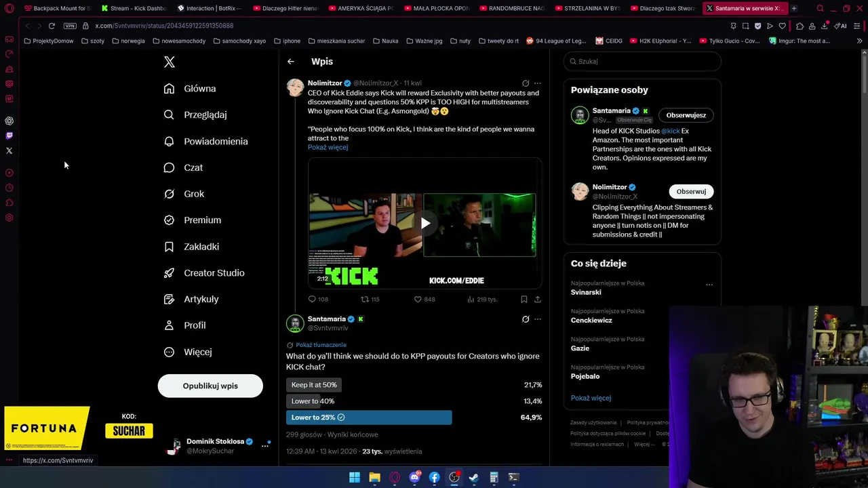Open trending topic Gazie
The image size is (868, 488).
(580, 348)
